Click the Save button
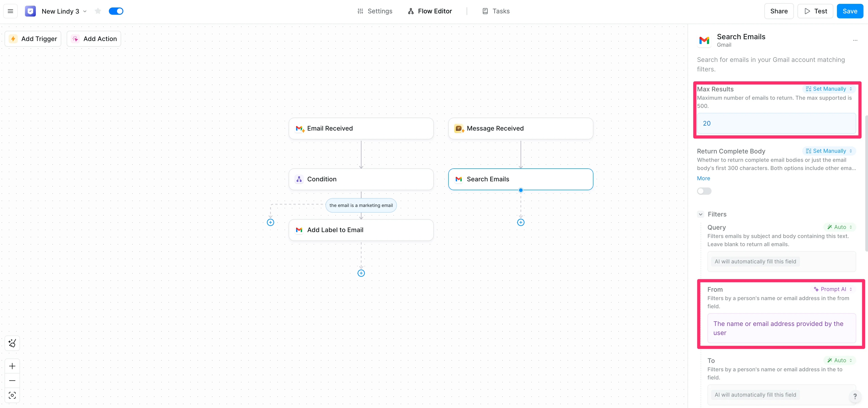The image size is (868, 408). tap(849, 11)
